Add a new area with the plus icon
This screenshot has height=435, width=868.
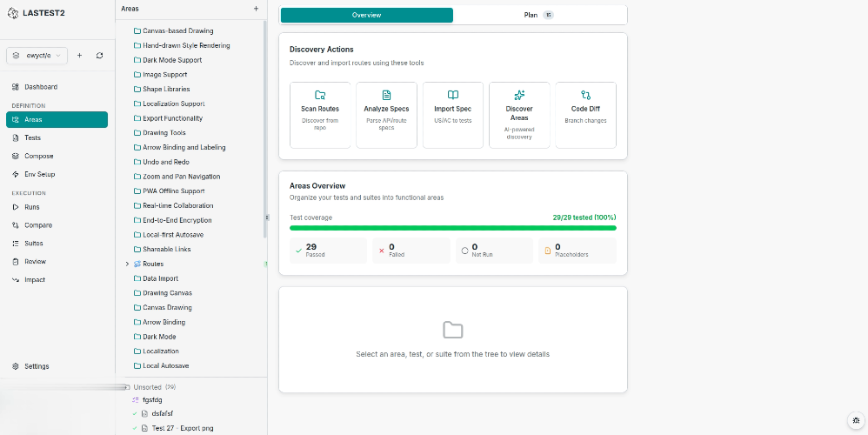coord(256,9)
